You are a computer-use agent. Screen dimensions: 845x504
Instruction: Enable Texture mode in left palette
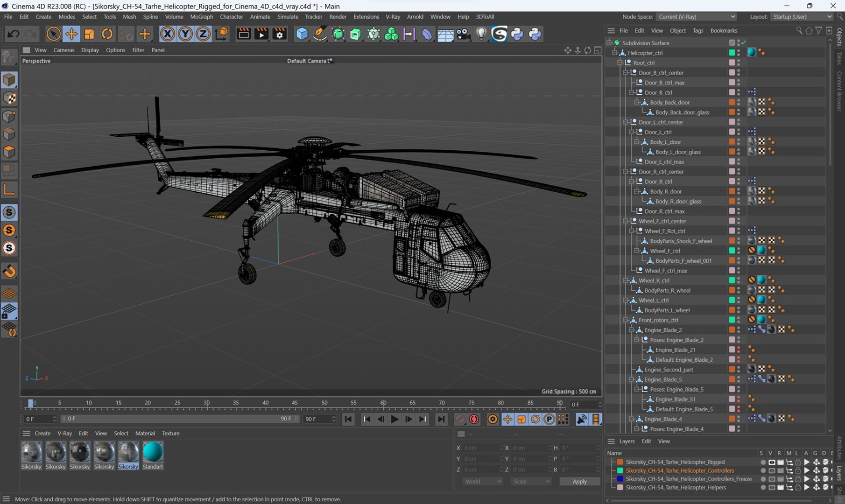point(9,98)
